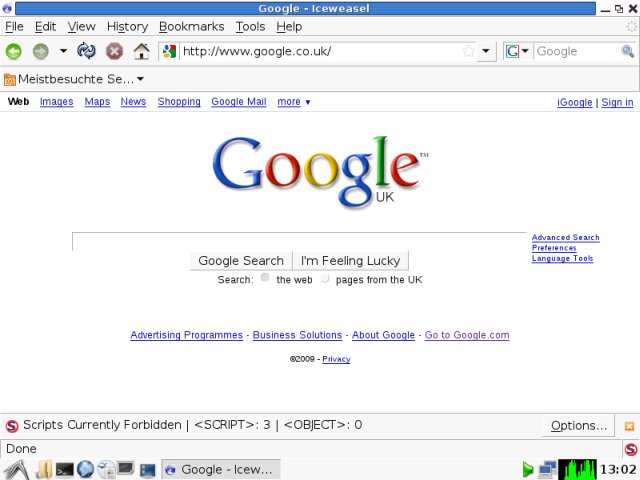Open the Privacy link
640x480 pixels.
(336, 359)
